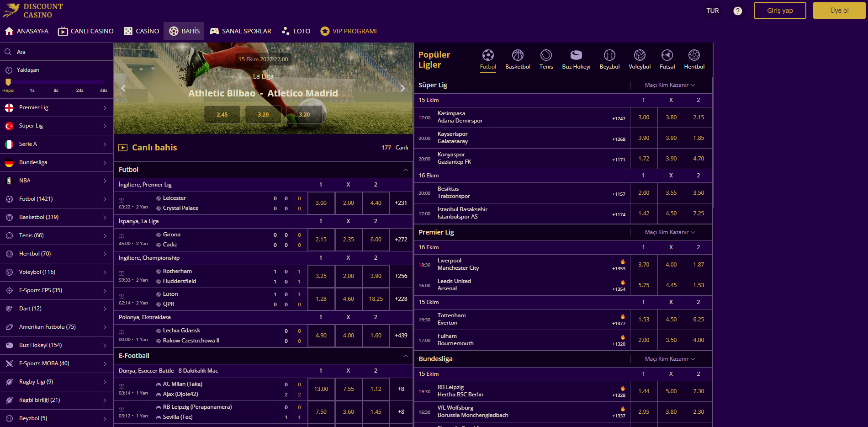
Task: Click the Rugby Ligi ball icon
Action: click(x=9, y=382)
